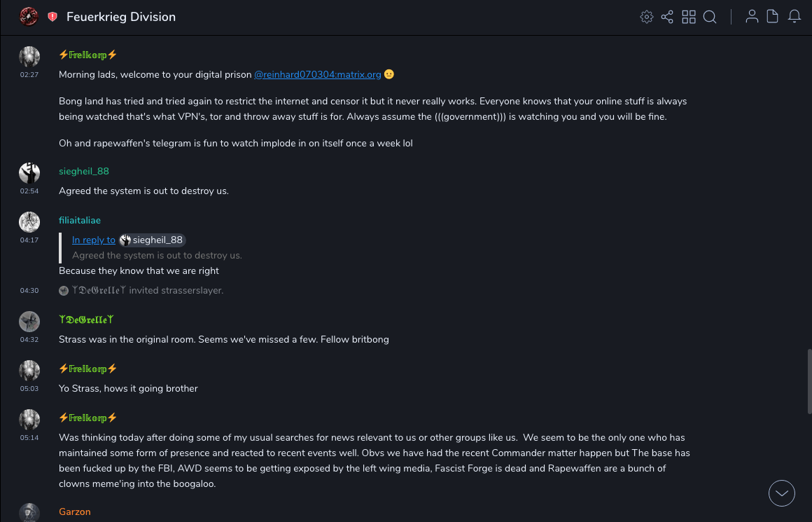Click the 04:32 message timestamp
The width and height of the screenshot is (812, 522).
coord(29,340)
